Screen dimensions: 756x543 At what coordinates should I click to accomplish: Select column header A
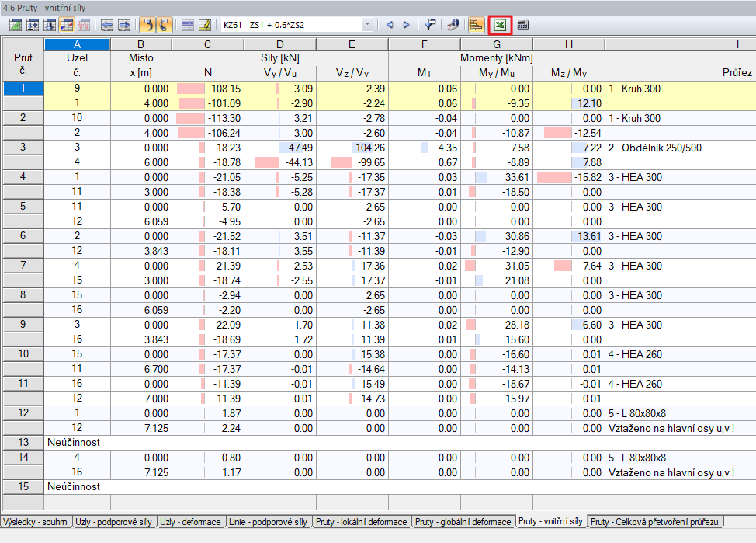click(77, 44)
